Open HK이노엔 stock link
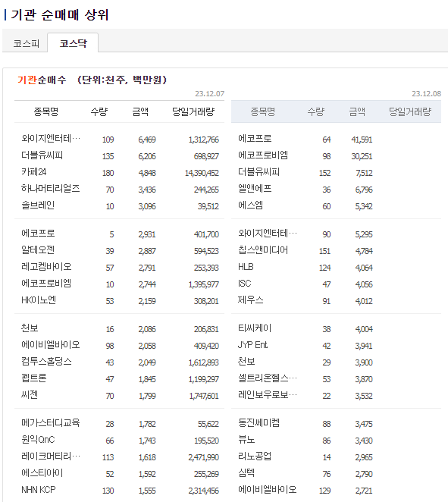This screenshot has height=502, width=448. (x=39, y=300)
